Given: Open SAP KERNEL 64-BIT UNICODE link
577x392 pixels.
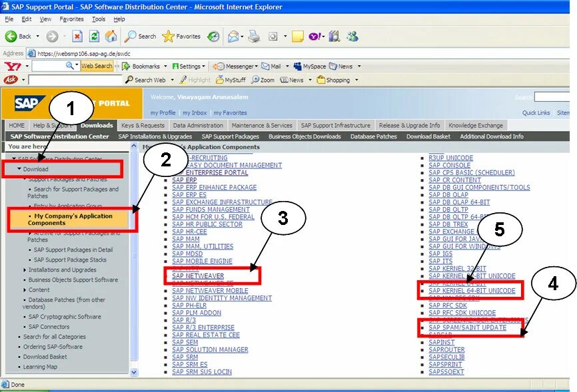Looking at the screenshot, I should 472,291.
